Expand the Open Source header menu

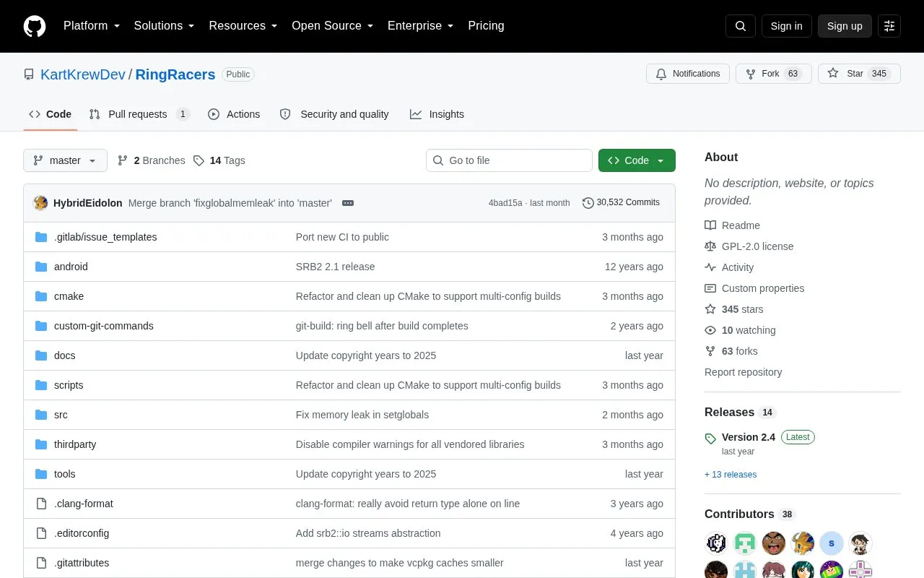pyautogui.click(x=332, y=26)
